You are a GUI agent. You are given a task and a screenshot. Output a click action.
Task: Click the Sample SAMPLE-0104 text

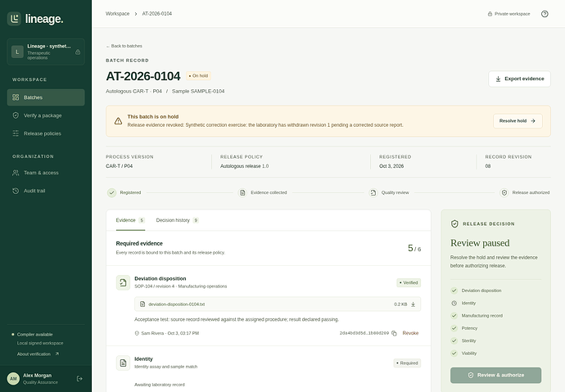pyautogui.click(x=198, y=92)
